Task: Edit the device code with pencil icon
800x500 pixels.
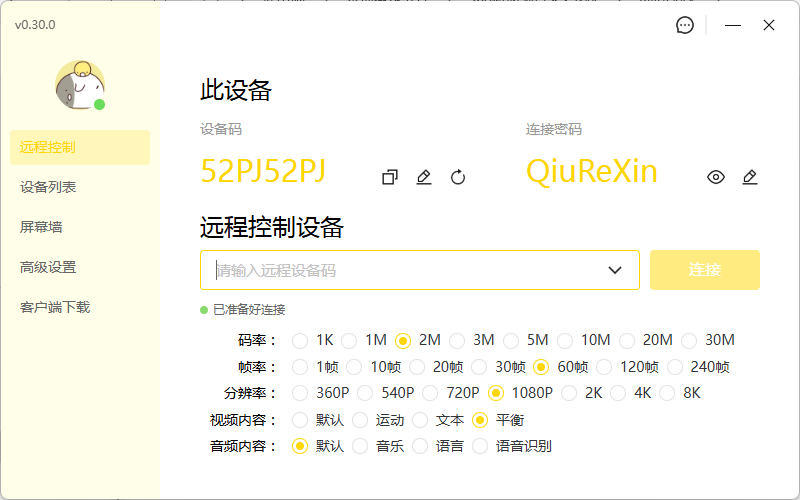Action: pos(424,177)
